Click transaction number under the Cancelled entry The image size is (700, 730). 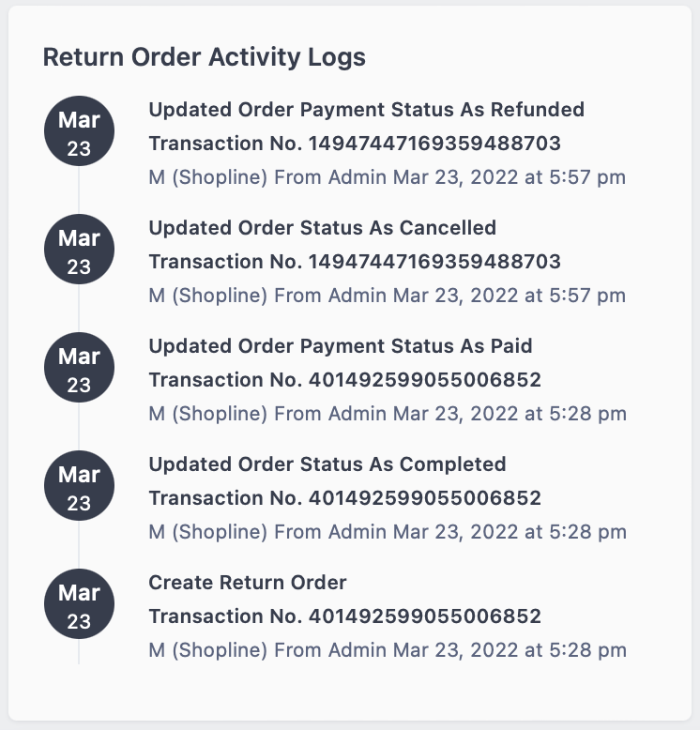click(x=355, y=262)
